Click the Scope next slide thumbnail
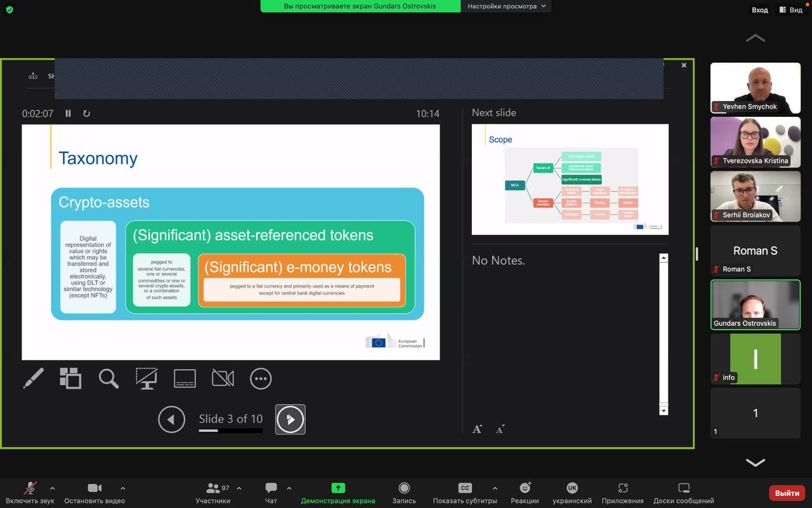The height and width of the screenshot is (508, 812). [570, 179]
